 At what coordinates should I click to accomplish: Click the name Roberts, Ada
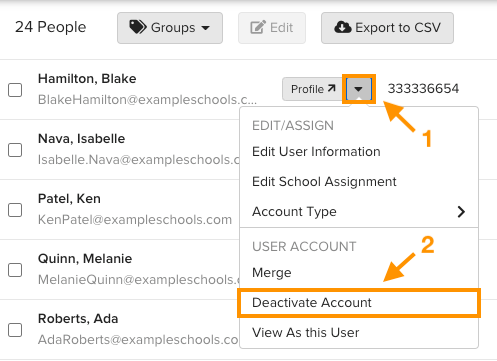78,319
